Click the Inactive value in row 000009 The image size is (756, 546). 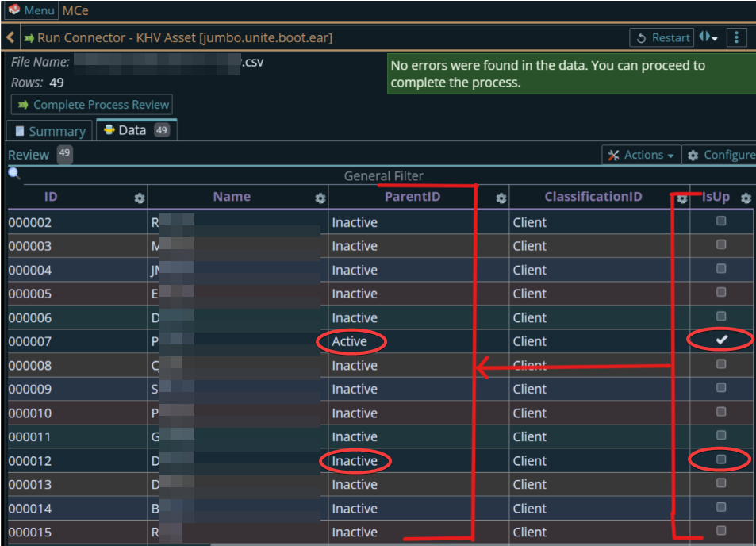355,389
